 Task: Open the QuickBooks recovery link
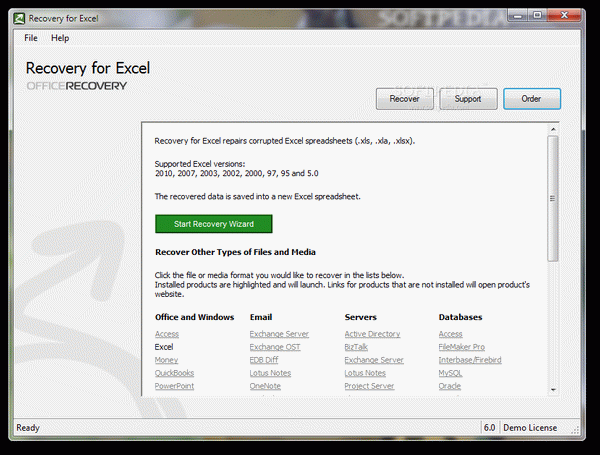[x=174, y=373]
